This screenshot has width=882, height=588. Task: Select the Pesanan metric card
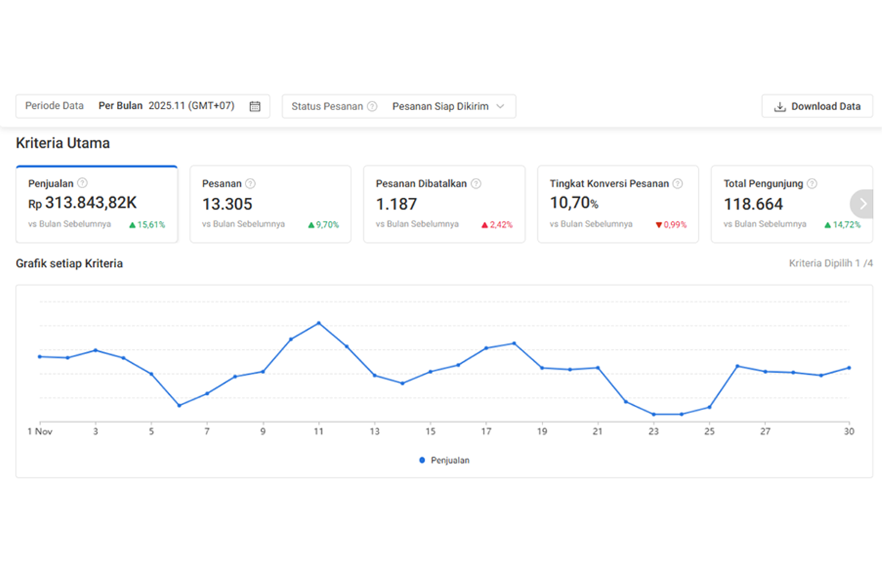pos(270,204)
